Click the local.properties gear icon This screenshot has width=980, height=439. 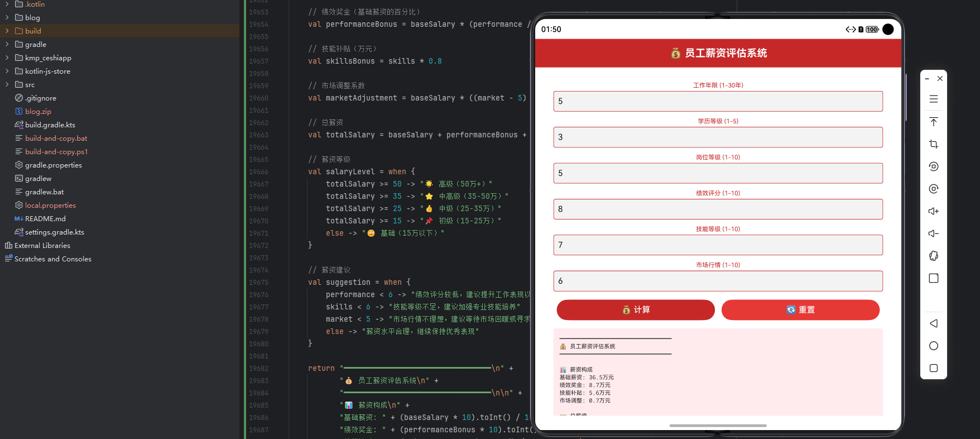click(19, 205)
